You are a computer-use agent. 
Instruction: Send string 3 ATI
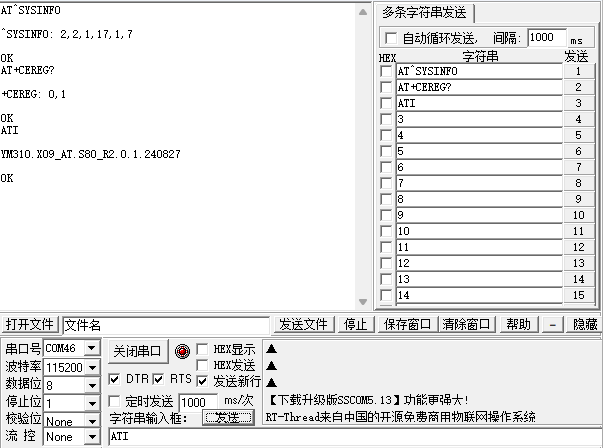578,103
